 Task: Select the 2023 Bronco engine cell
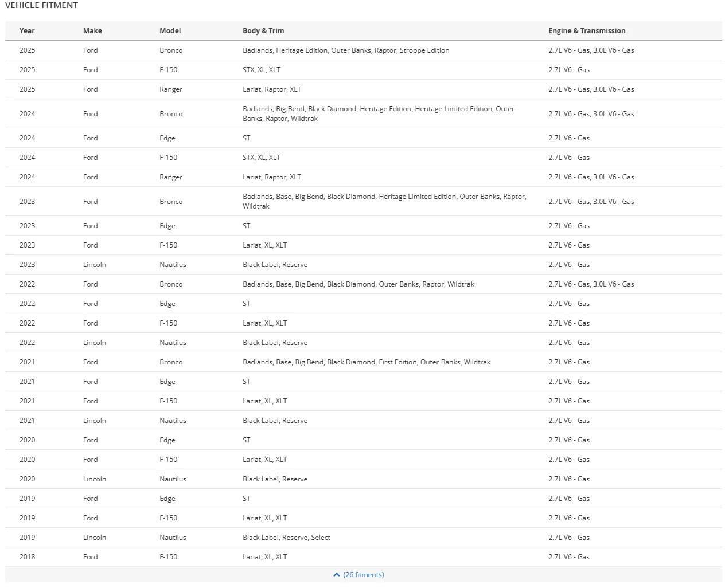point(591,202)
